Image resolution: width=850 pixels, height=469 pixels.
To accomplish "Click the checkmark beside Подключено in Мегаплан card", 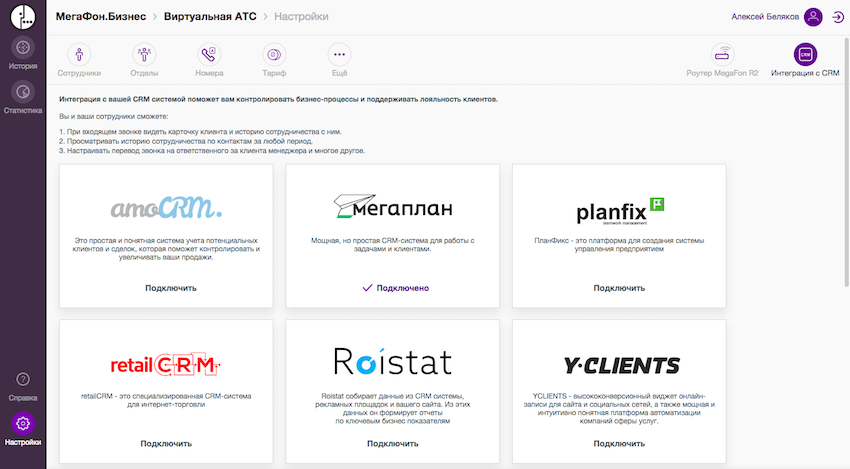I will tap(367, 288).
